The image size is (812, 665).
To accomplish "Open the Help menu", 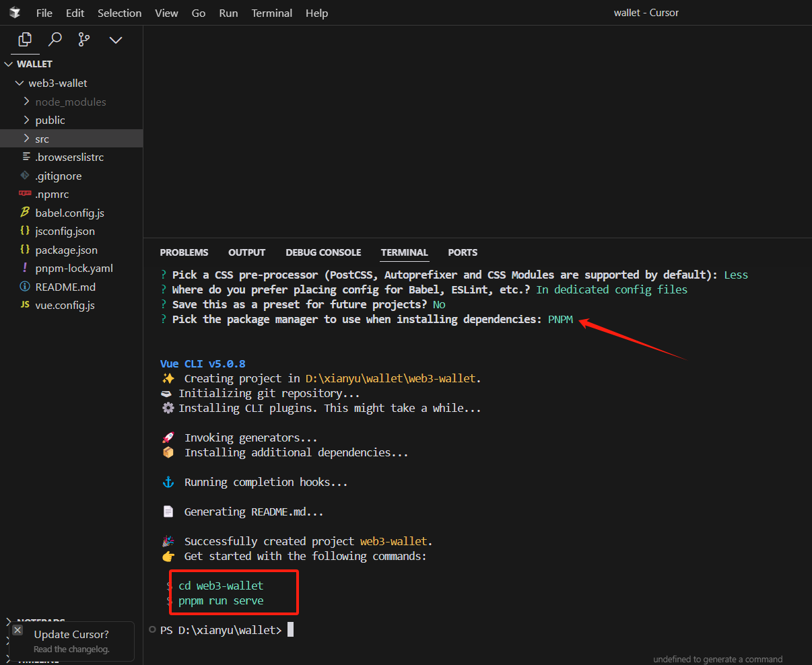I will 316,13.
